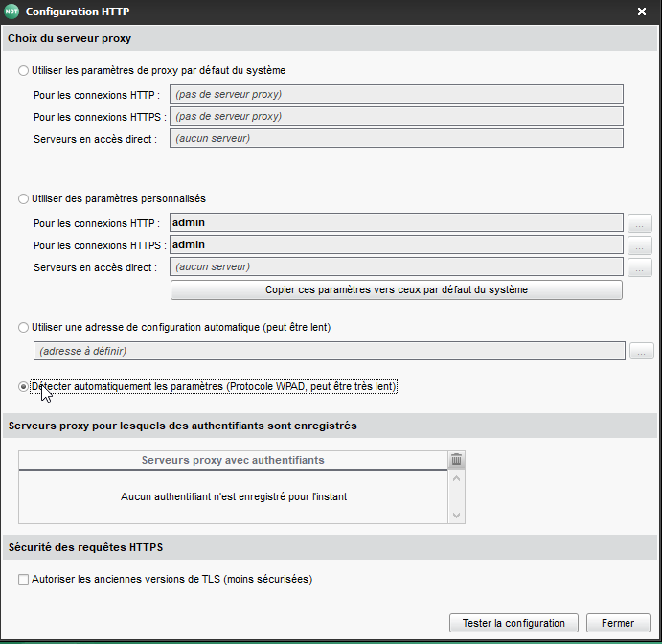Viewport: 662px width, 644px height.
Task: Select WPAD automatic detection radio button
Action: [x=24, y=386]
